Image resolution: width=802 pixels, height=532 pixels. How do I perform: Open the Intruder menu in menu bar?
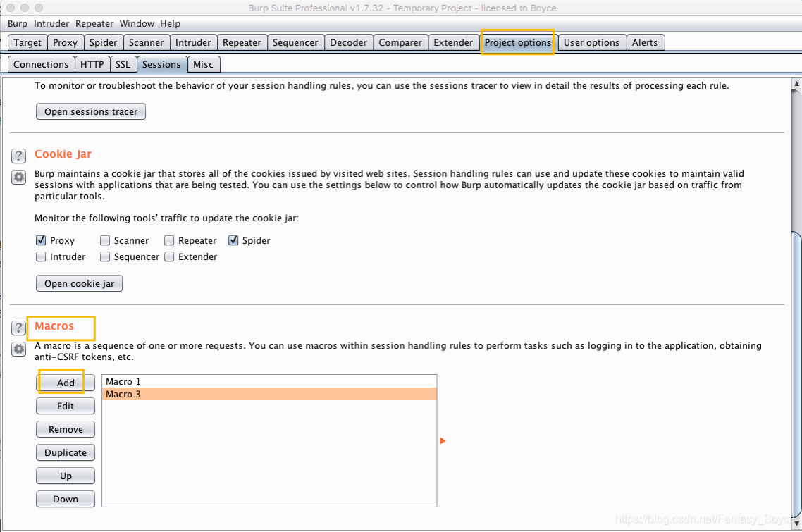click(x=51, y=23)
